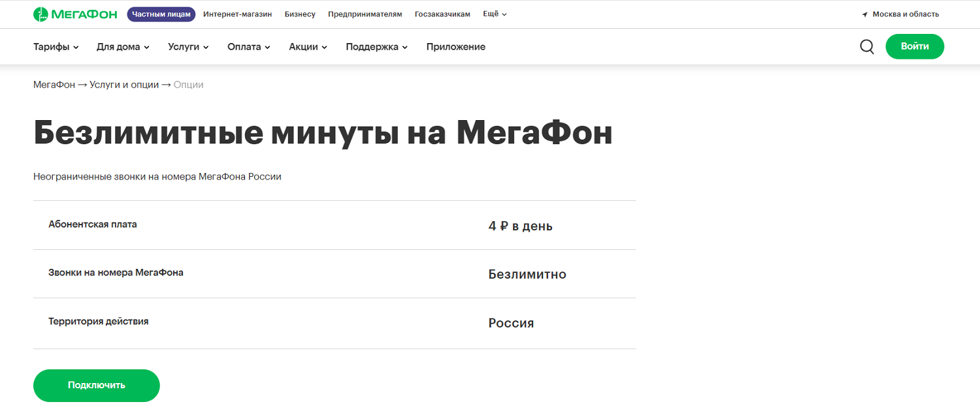This screenshot has width=980, height=417.
Task: Click the text Неограниченные звонки на номера МегаФона России
Action: pos(157,177)
